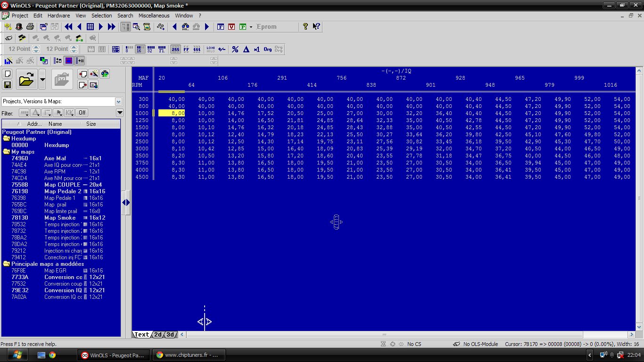Image resolution: width=644 pixels, height=362 pixels.
Task: Click the filter 'Off' button
Action: (x=82, y=113)
